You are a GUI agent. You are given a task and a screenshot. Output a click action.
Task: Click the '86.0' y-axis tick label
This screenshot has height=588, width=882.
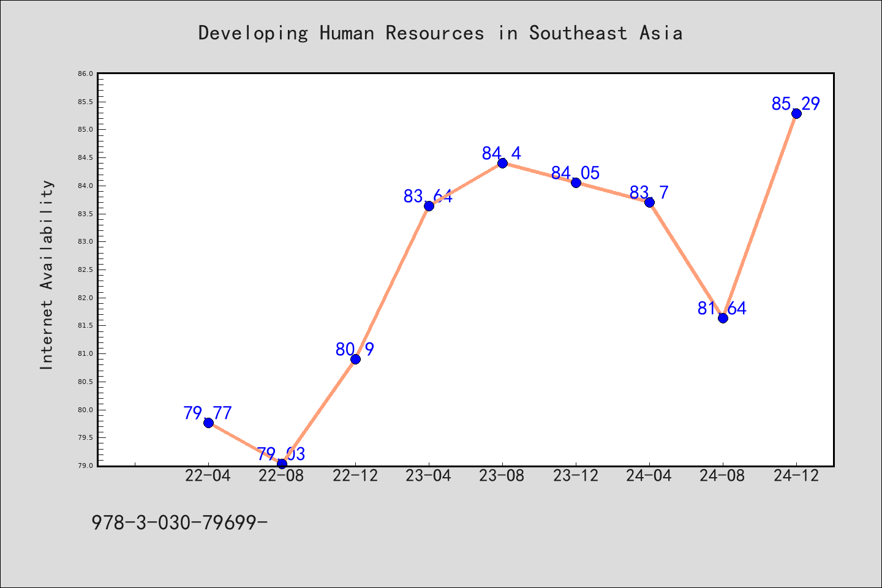(86, 73)
